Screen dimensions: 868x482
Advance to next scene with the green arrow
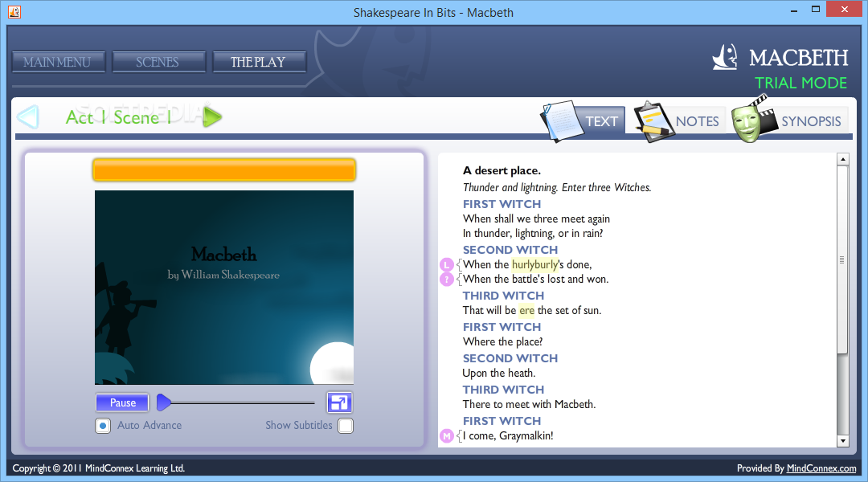pos(212,116)
